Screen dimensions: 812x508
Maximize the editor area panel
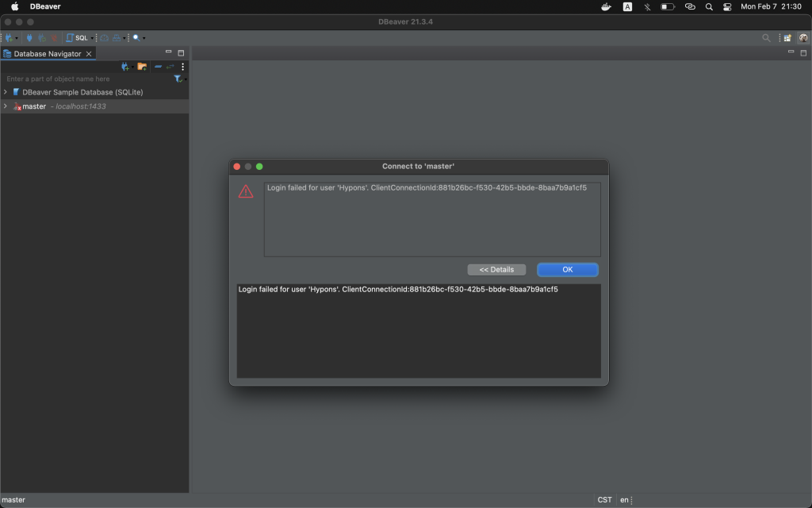(803, 53)
